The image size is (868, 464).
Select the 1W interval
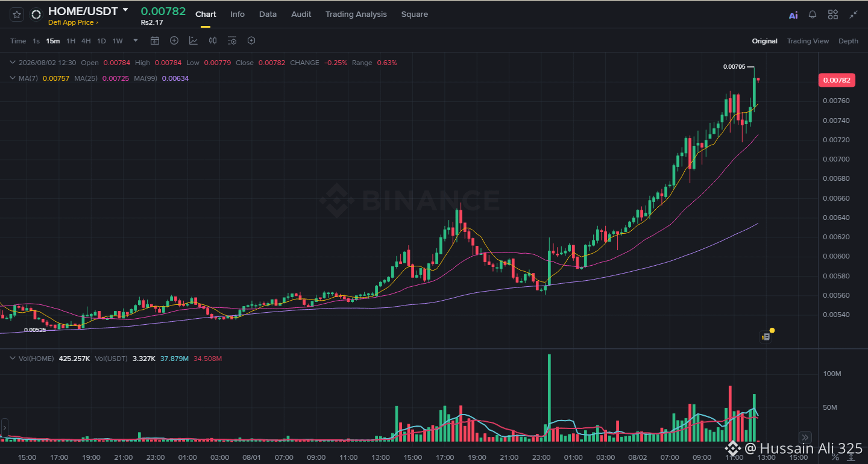pyautogui.click(x=118, y=41)
